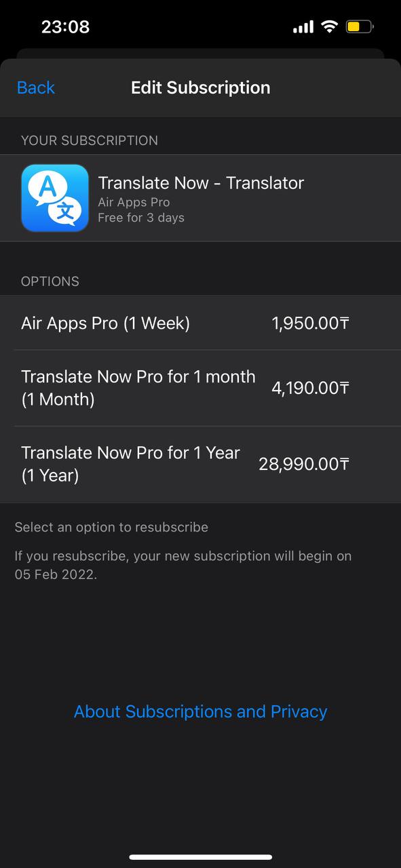The width and height of the screenshot is (401, 868).
Task: Tap the 28,990.00₸ yearly price
Action: (304, 464)
